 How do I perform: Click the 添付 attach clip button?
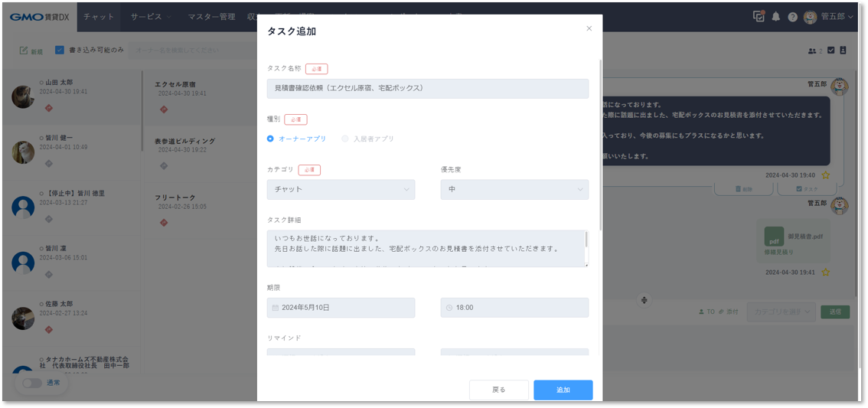coord(729,312)
